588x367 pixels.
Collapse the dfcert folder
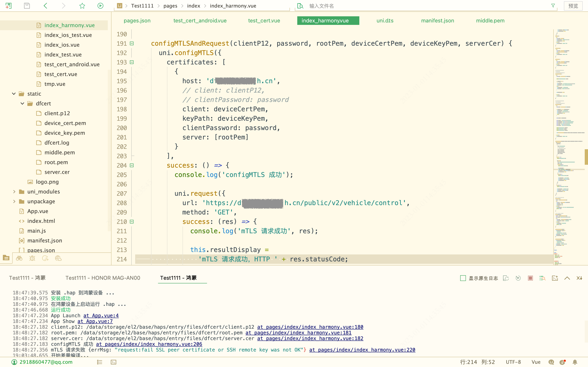coord(22,104)
